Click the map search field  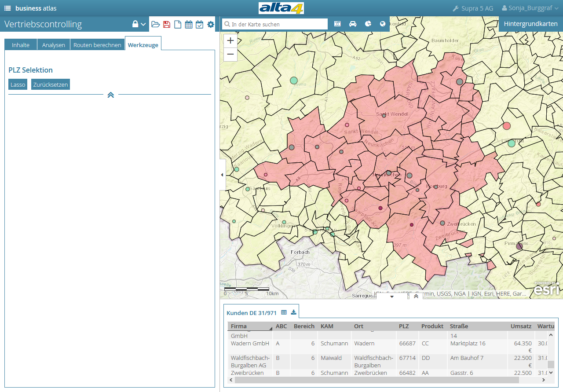275,24
